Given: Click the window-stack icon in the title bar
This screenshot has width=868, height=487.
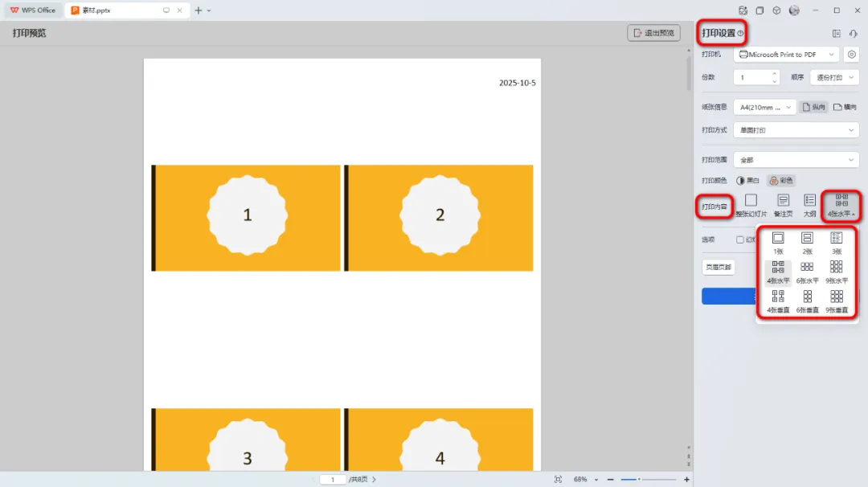Looking at the screenshot, I should pos(759,10).
